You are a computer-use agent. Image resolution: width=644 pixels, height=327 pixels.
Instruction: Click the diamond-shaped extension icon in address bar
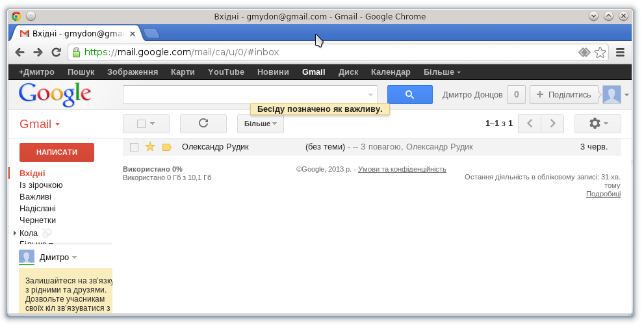click(x=584, y=52)
